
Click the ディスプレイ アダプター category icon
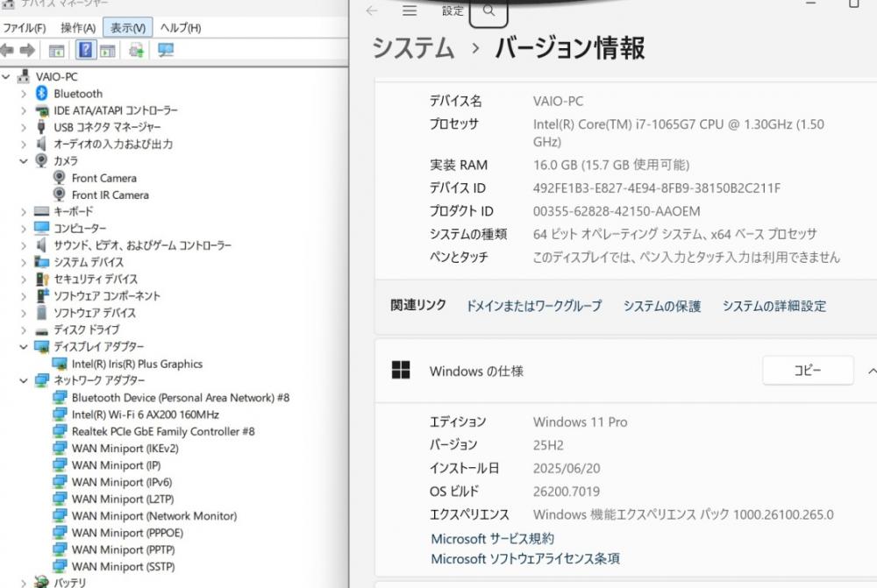pyautogui.click(x=42, y=346)
